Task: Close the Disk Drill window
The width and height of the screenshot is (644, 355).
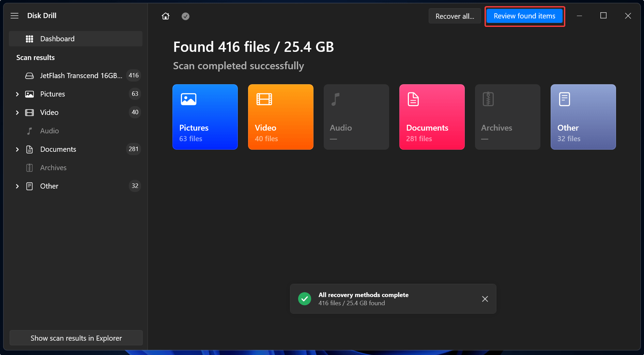Action: 628,16
